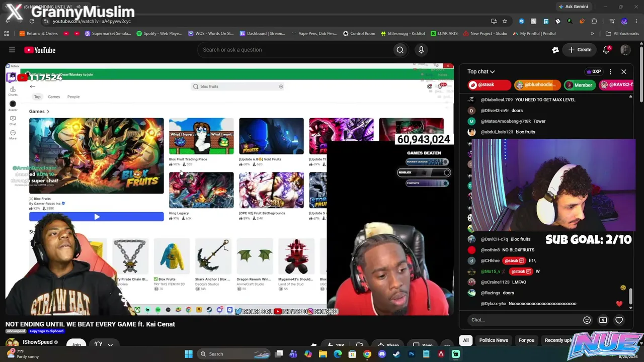The height and width of the screenshot is (362, 644).
Task: Open YouTube notifications bell
Action: point(606,50)
